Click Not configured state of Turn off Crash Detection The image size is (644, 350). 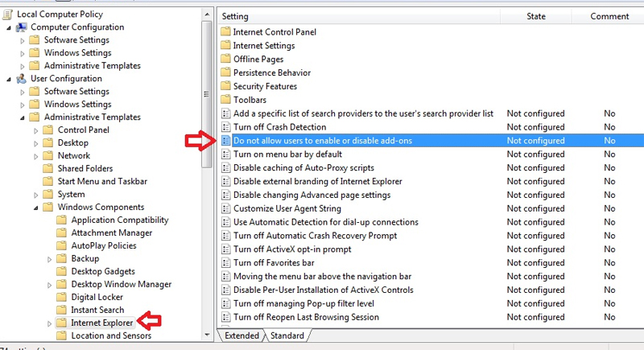click(535, 127)
